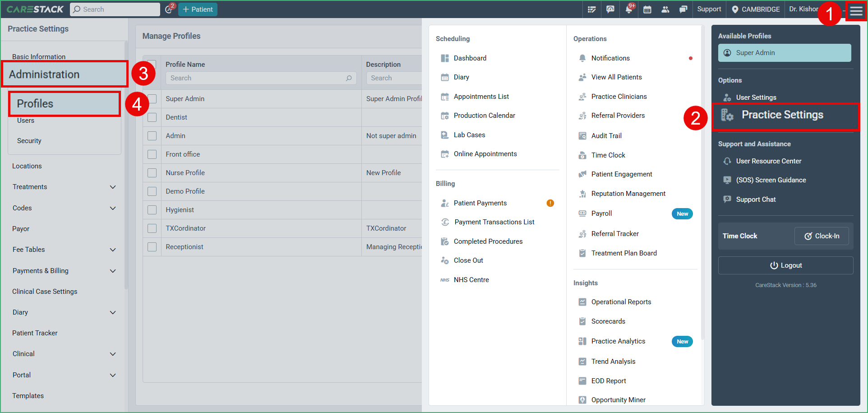
Task: Click the Support link in top bar
Action: 709,9
